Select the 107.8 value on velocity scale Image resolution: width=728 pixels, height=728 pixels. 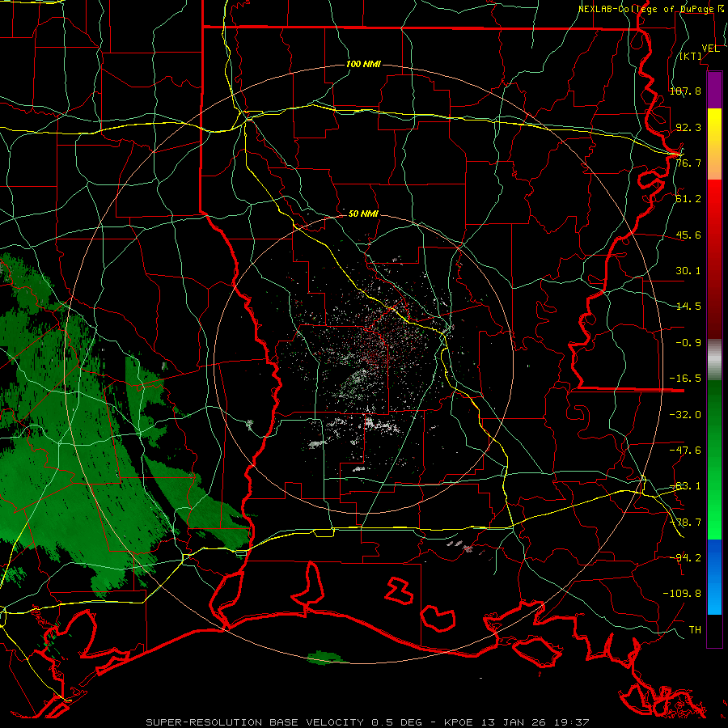click(685, 91)
